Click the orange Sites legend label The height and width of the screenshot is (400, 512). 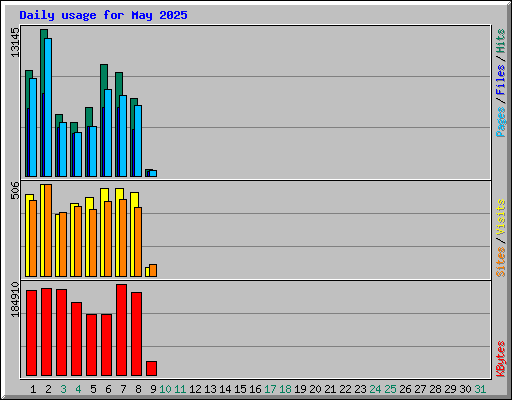tap(500, 262)
